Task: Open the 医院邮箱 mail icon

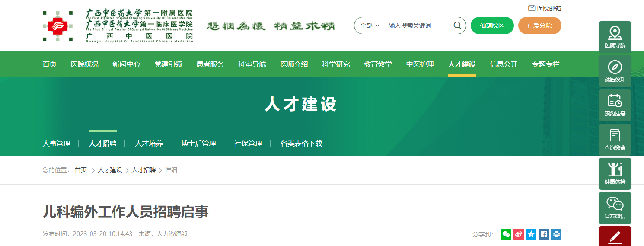Action: (532, 8)
